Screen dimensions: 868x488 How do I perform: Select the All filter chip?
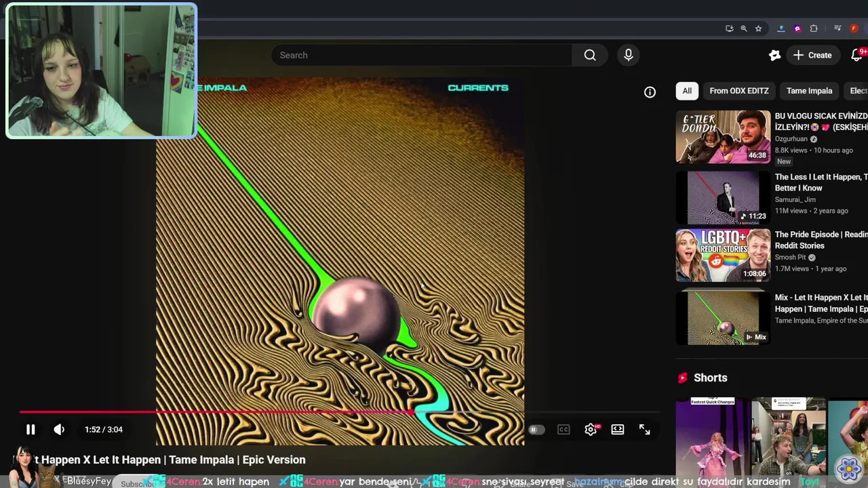coord(687,91)
